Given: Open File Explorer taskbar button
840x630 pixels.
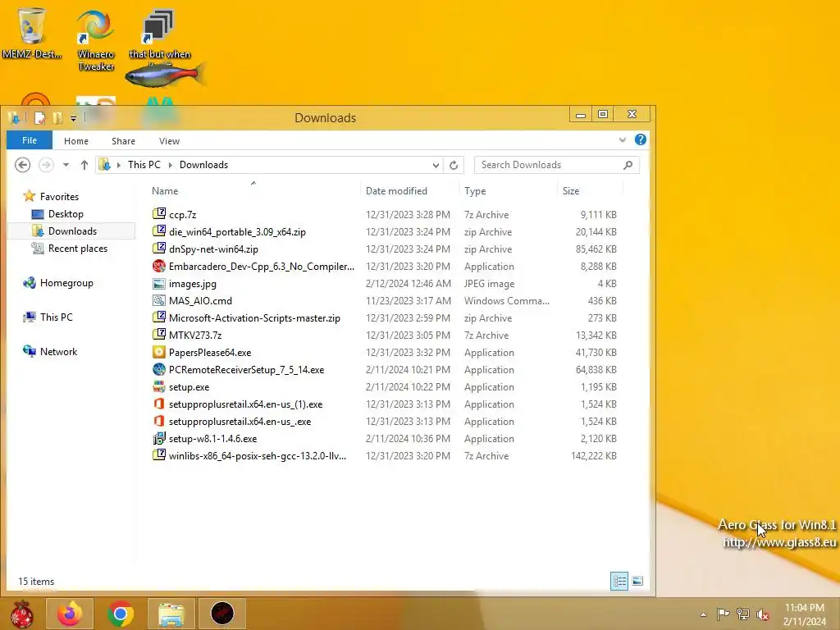Looking at the screenshot, I should [x=171, y=614].
